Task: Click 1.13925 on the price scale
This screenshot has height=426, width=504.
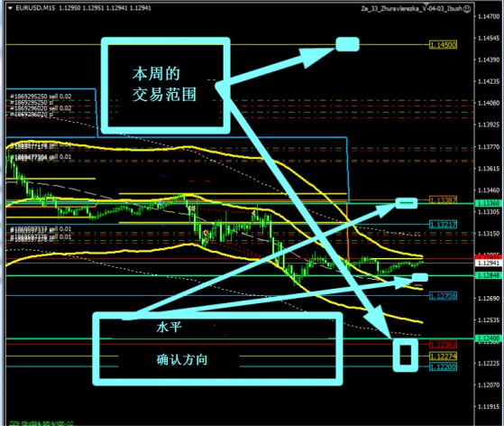Action: (489, 125)
